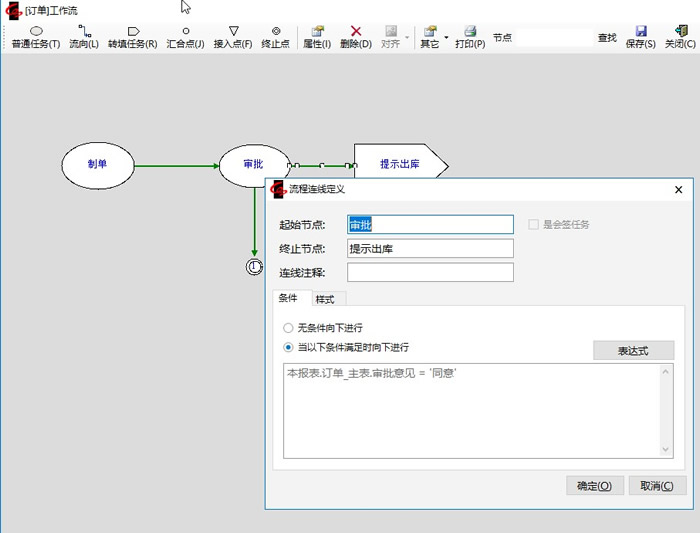Switch to the 条件 tab
The width and height of the screenshot is (700, 533).
coord(288,298)
